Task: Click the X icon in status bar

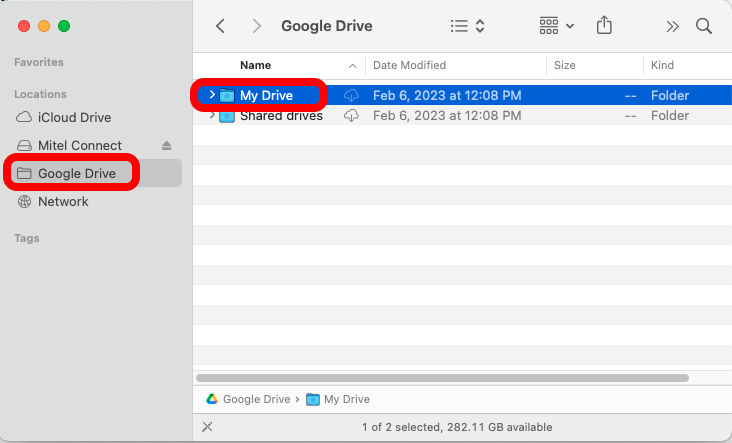Action: click(x=207, y=427)
